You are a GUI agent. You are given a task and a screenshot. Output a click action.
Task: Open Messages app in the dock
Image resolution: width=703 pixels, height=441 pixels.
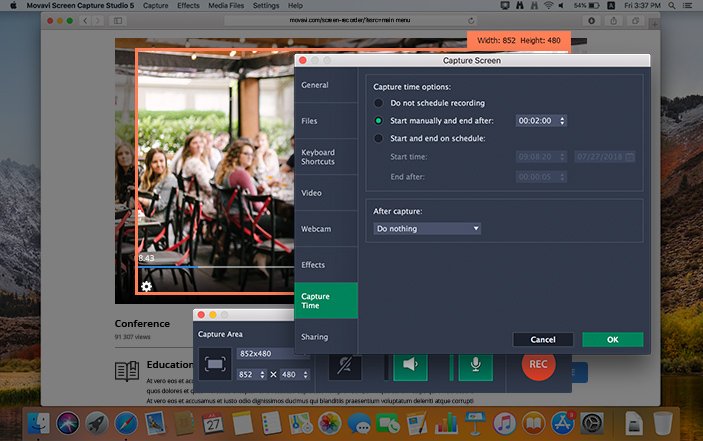tap(359, 423)
